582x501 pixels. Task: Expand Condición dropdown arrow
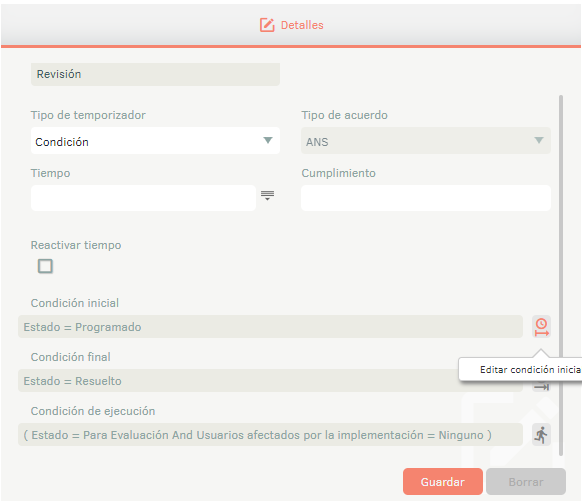[x=268, y=140]
